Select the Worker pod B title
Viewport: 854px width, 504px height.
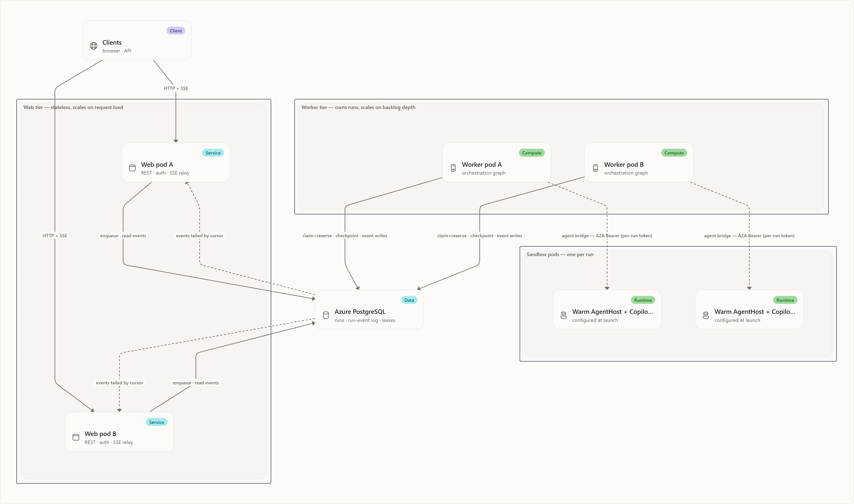624,164
